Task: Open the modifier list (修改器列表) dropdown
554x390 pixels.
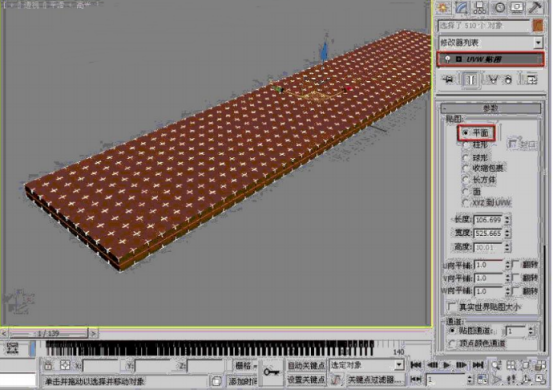Action: [x=538, y=43]
